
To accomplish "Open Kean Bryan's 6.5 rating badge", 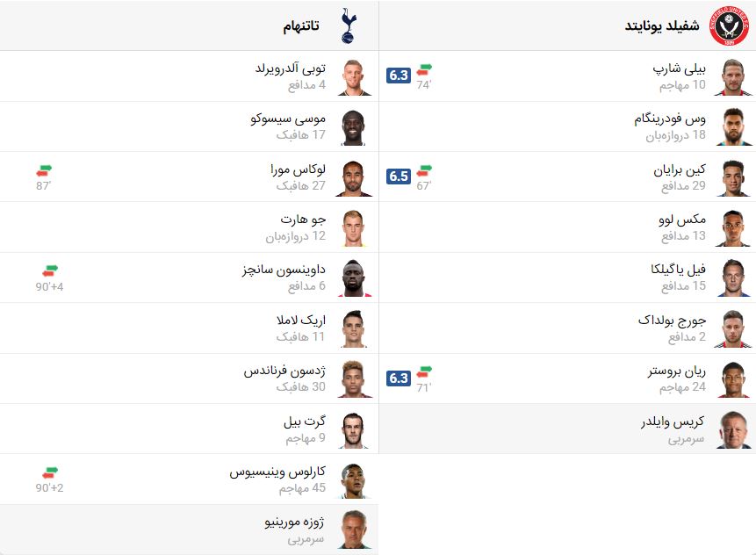I will click(398, 176).
